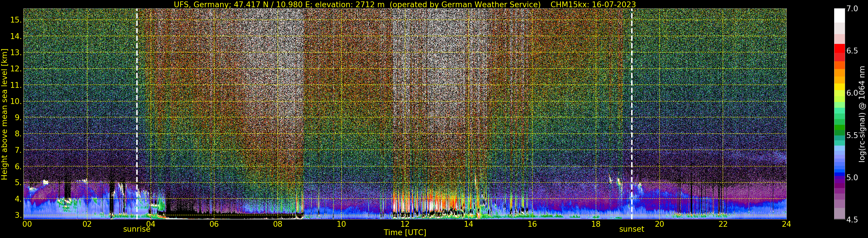
Task: Click the height tick label '3.'
Action: pyautogui.click(x=18, y=215)
